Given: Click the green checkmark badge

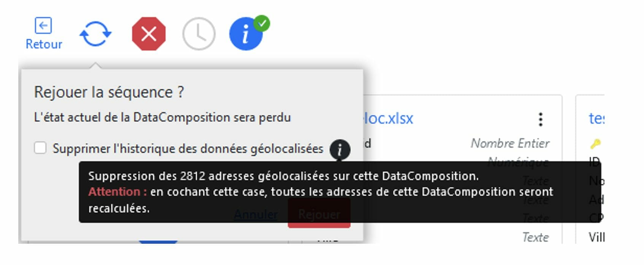Looking at the screenshot, I should point(262,23).
